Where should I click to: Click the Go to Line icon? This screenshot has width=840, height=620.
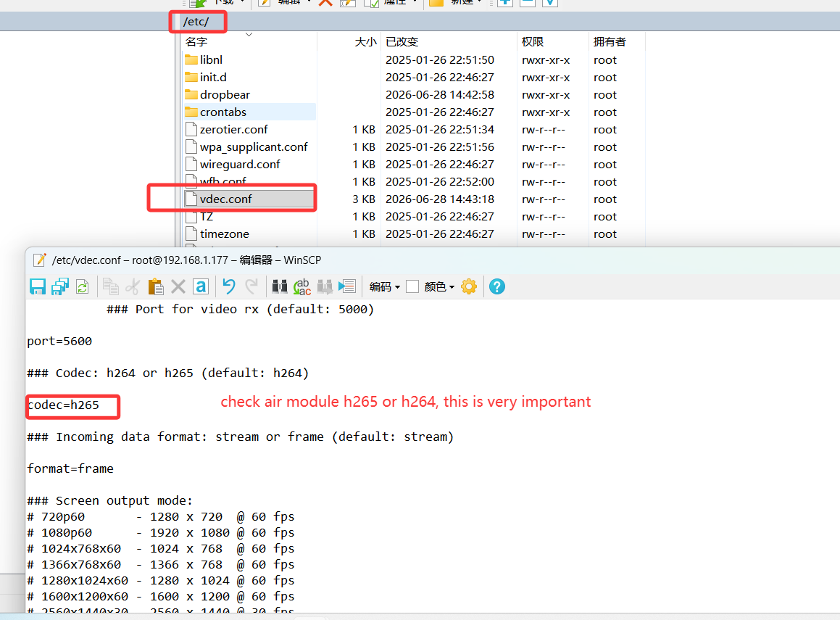347,286
